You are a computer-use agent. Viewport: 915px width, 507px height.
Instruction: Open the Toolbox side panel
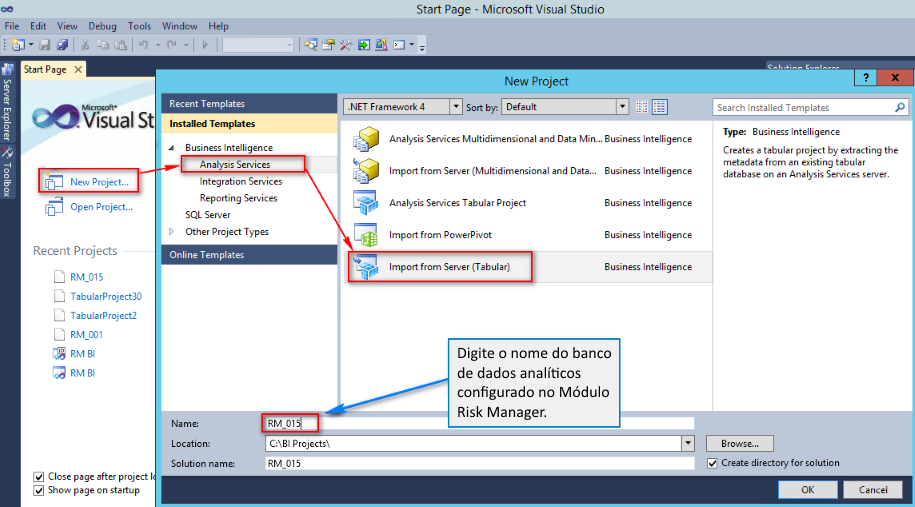click(7, 172)
